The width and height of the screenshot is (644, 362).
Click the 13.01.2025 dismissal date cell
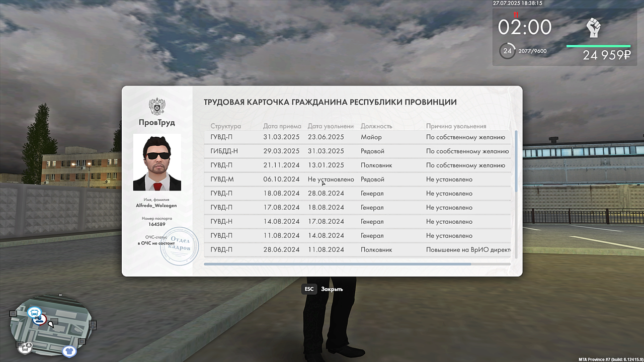click(x=326, y=165)
